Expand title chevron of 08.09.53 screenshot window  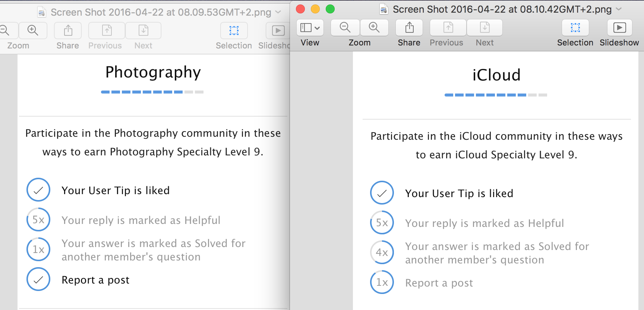(278, 12)
